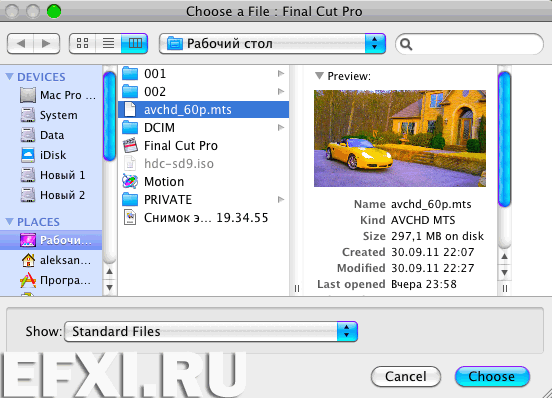Open the DCIM folder
This screenshot has width=552, height=398.
pos(203,127)
